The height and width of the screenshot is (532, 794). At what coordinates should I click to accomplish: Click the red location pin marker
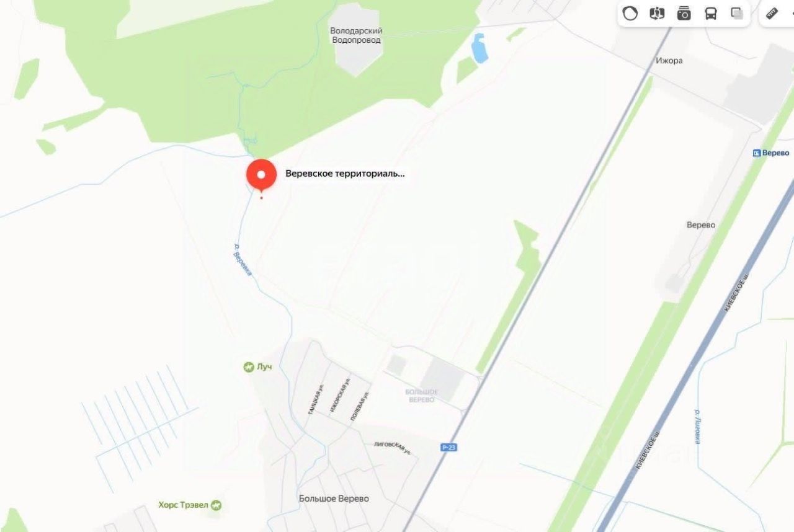261,175
